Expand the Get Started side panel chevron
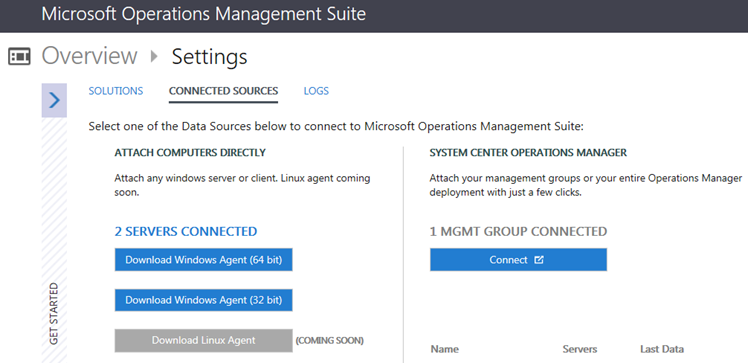The image size is (748, 363). click(54, 100)
